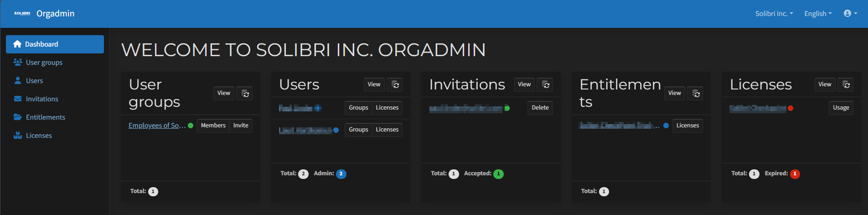Click Members for Employees group
Viewport: 868px width, 215px height.
click(x=213, y=126)
